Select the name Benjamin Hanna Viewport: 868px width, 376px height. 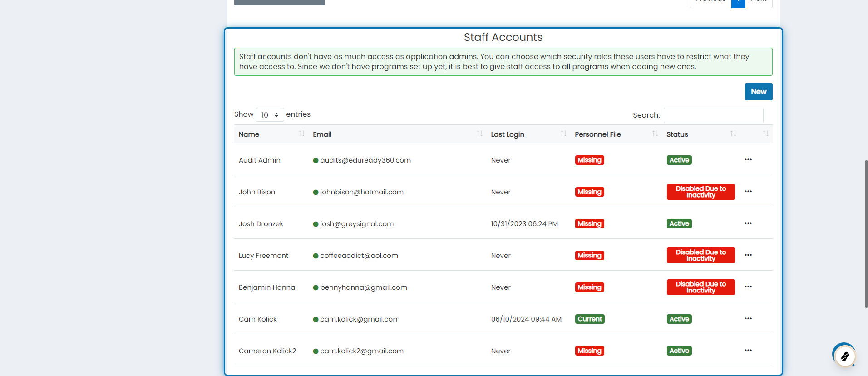(267, 287)
